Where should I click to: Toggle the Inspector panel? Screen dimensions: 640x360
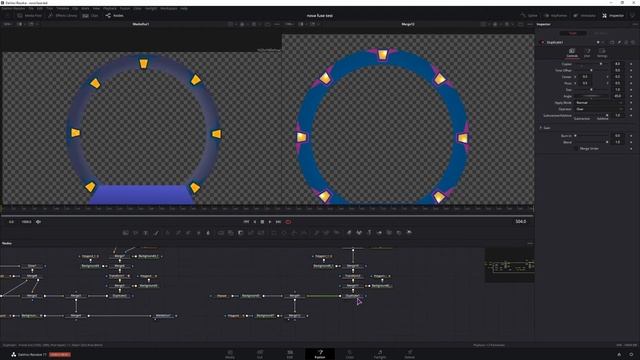[613, 16]
